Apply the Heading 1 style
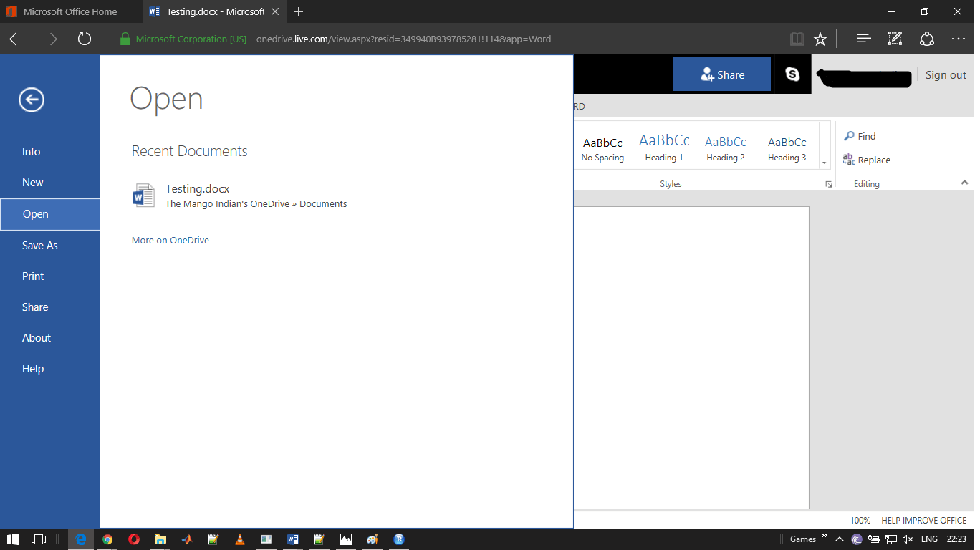The height and width of the screenshot is (550, 980). click(x=664, y=149)
